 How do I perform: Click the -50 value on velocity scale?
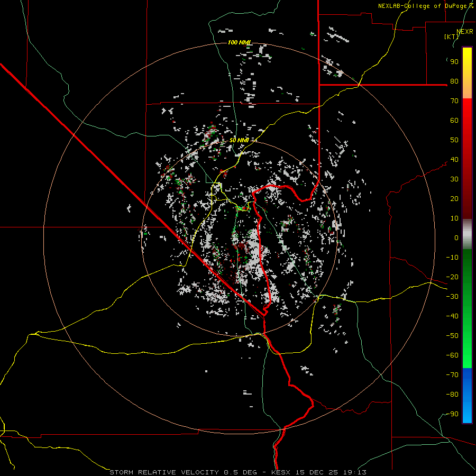[x=452, y=336]
